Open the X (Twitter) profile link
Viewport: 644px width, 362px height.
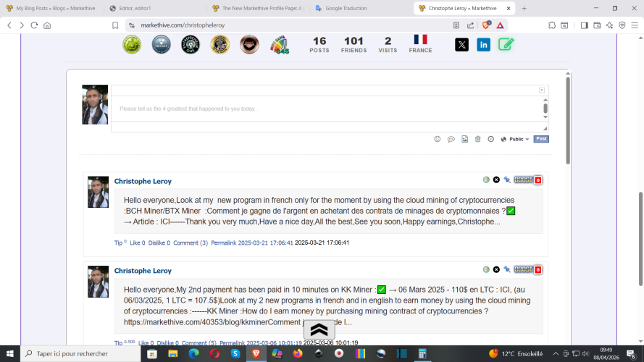pos(461,45)
